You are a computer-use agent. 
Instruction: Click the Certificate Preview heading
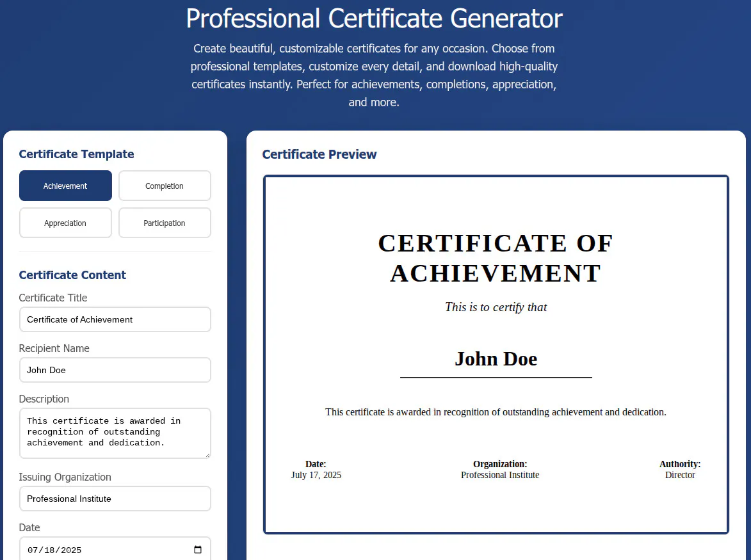[x=319, y=154]
